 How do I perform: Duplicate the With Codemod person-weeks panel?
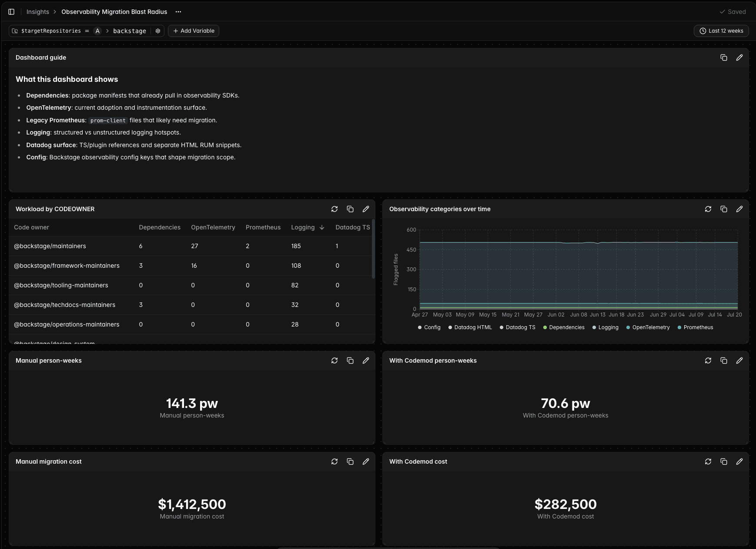click(x=724, y=360)
